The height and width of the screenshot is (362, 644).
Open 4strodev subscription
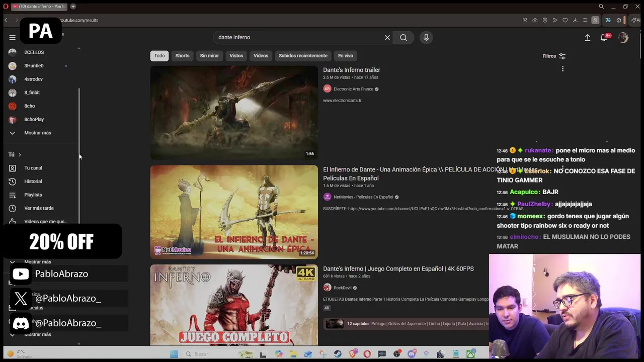tap(34, 79)
